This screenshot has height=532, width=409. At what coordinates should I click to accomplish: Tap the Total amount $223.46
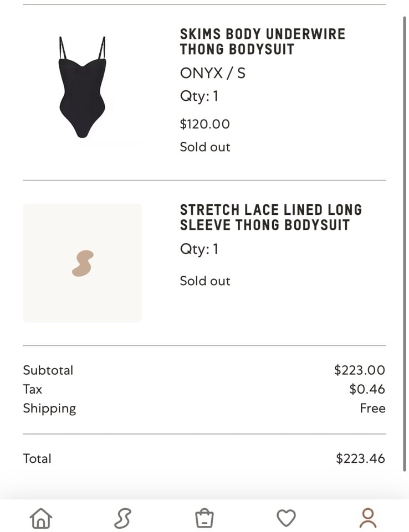coord(360,458)
